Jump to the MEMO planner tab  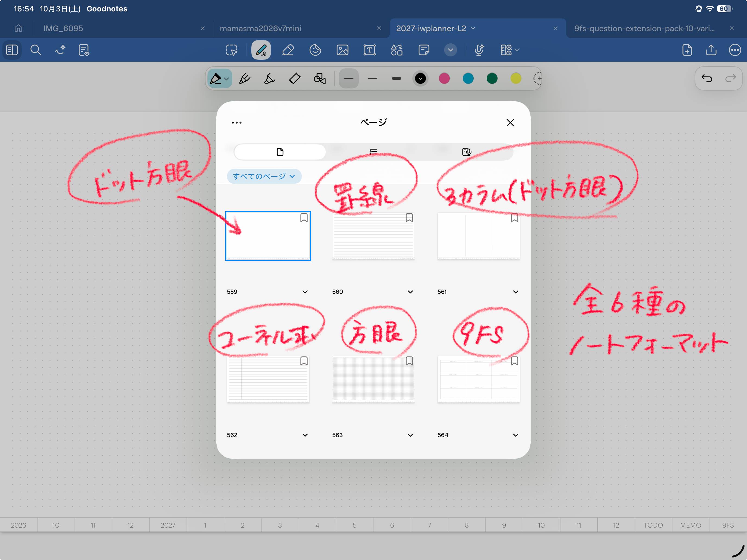click(x=691, y=525)
